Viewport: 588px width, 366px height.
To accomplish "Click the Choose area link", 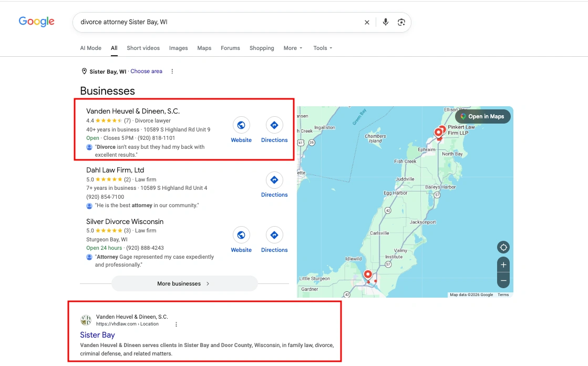I will click(x=146, y=72).
